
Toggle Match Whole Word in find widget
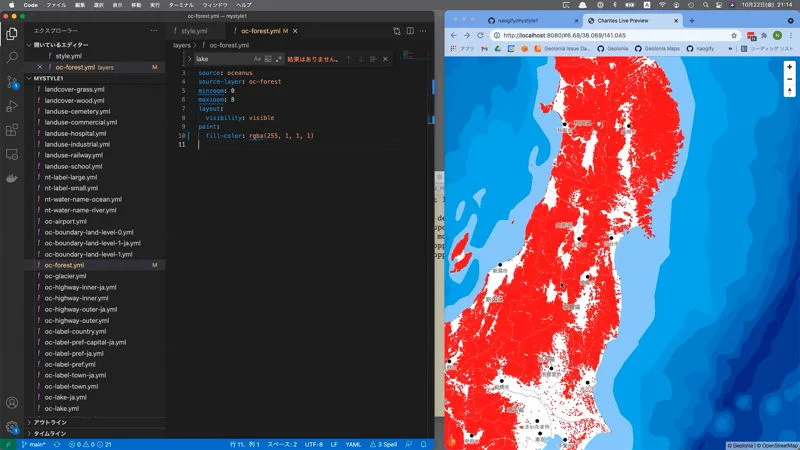coord(268,59)
